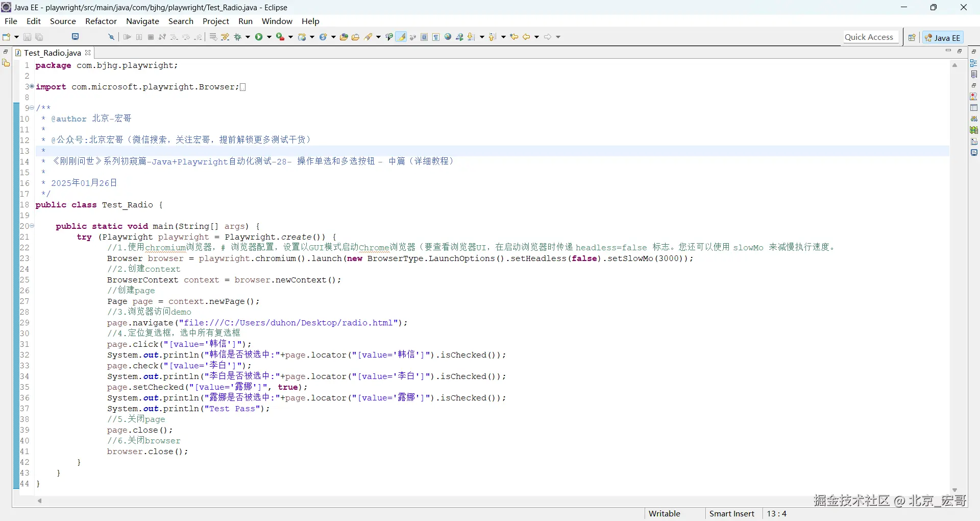
Task: Expand the folded imports at line 3
Action: point(32,86)
